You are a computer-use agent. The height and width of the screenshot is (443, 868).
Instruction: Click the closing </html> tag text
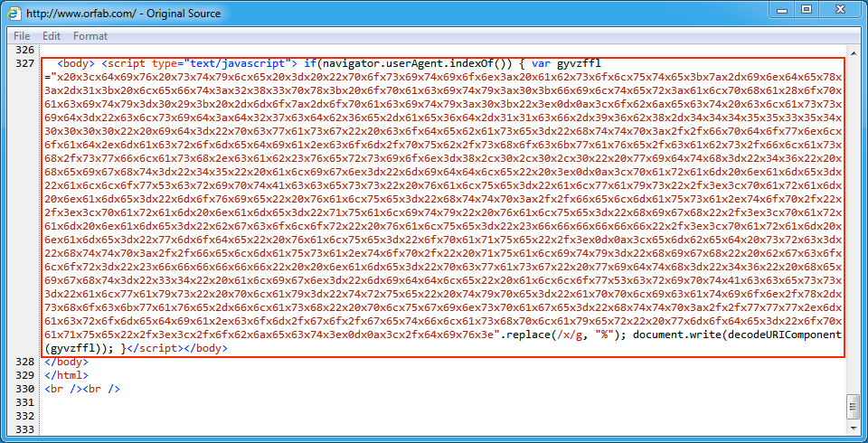66,375
